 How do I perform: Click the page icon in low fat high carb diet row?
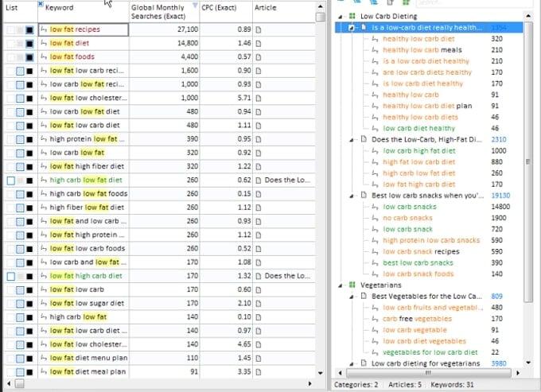click(x=258, y=276)
